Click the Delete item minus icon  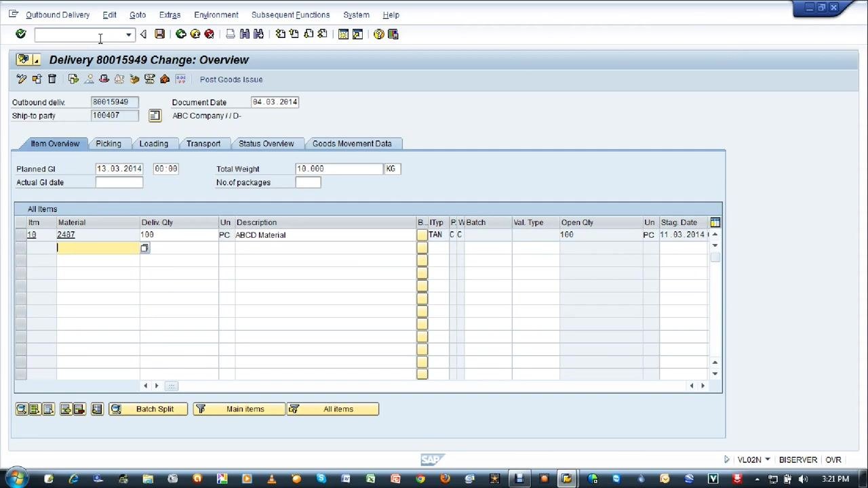[x=79, y=409]
